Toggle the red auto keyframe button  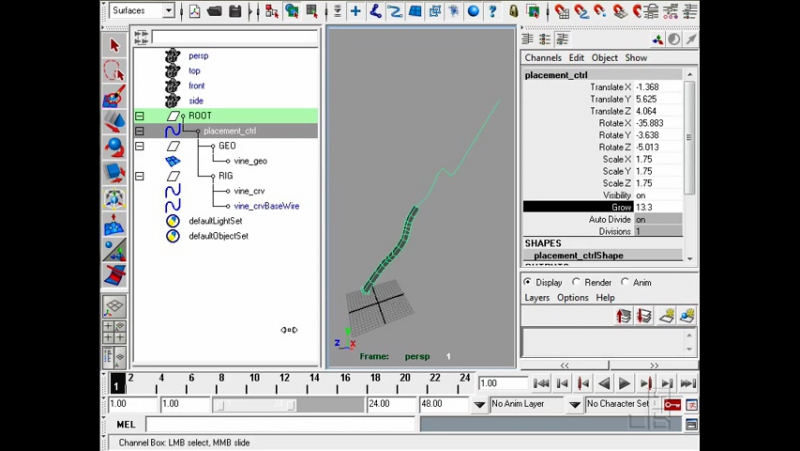(671, 405)
